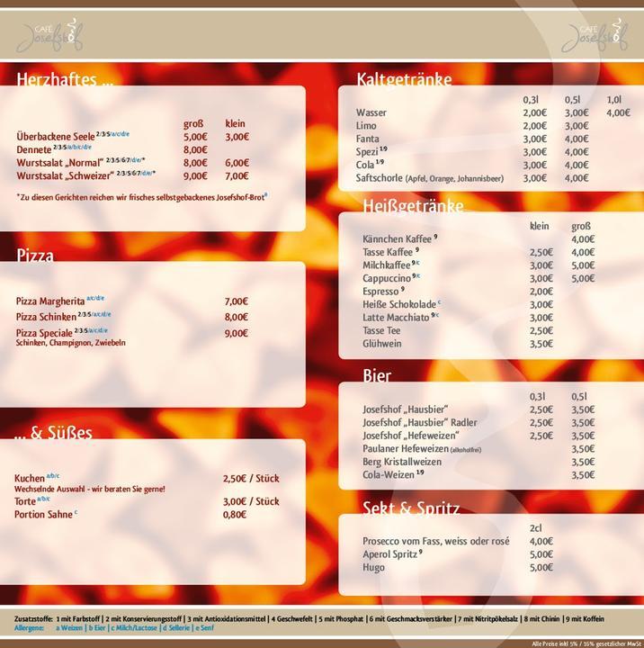The width and height of the screenshot is (644, 648).
Task: Click the Aperol Spritz item
Action: tap(389, 554)
